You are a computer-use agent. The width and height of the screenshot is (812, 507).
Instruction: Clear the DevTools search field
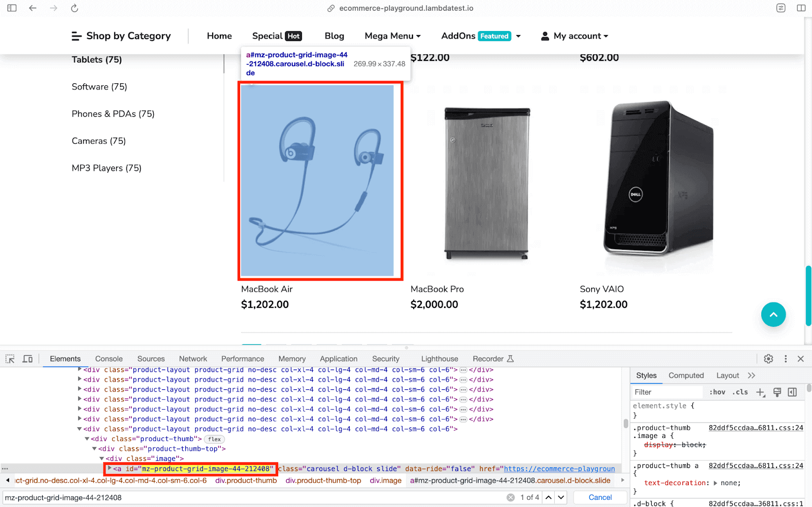coord(511,497)
